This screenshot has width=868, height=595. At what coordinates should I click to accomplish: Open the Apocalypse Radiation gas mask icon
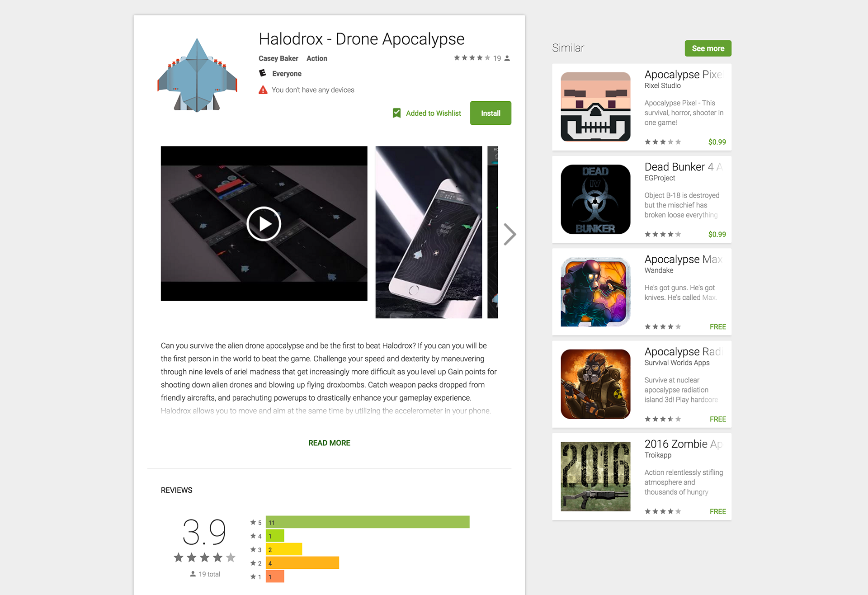pyautogui.click(x=595, y=384)
